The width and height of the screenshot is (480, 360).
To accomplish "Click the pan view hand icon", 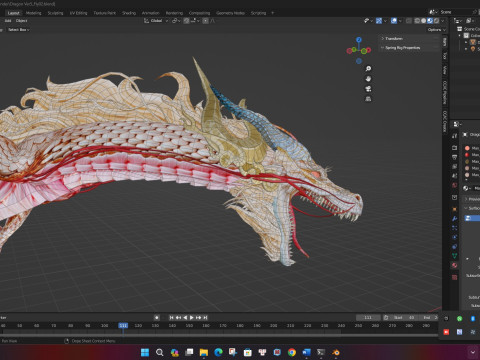I will (x=368, y=79).
